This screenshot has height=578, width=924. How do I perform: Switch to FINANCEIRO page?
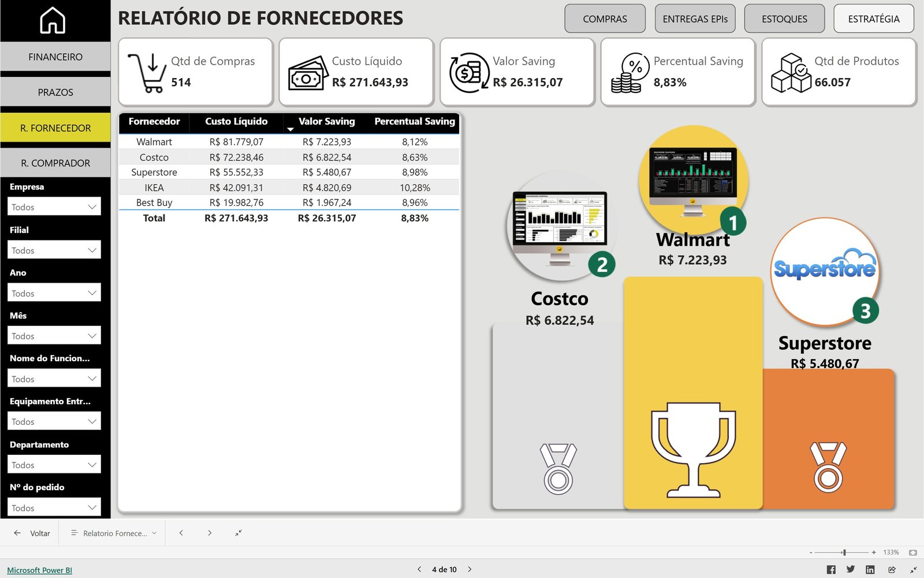click(x=55, y=57)
